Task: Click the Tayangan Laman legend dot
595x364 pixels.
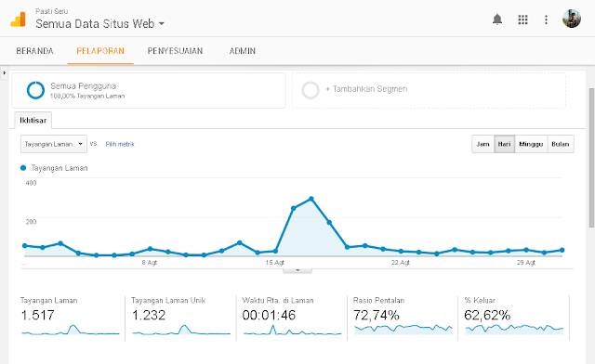Action: [x=23, y=167]
